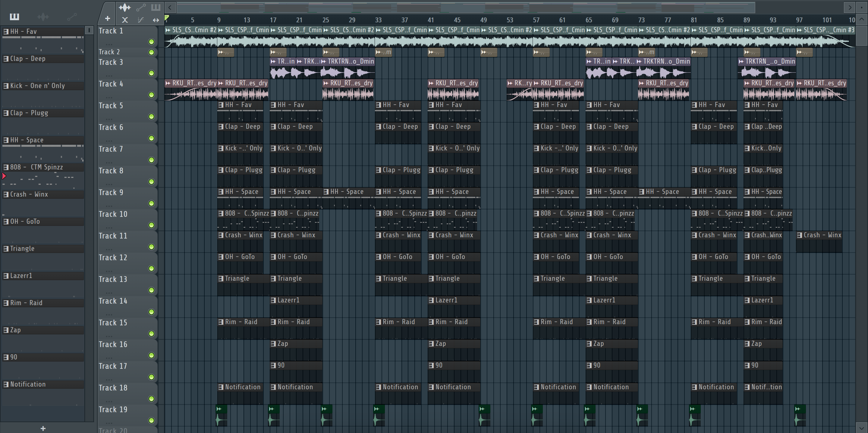Click the horizontal stretch arrows icon
Image resolution: width=868 pixels, height=433 pixels.
pos(156,20)
